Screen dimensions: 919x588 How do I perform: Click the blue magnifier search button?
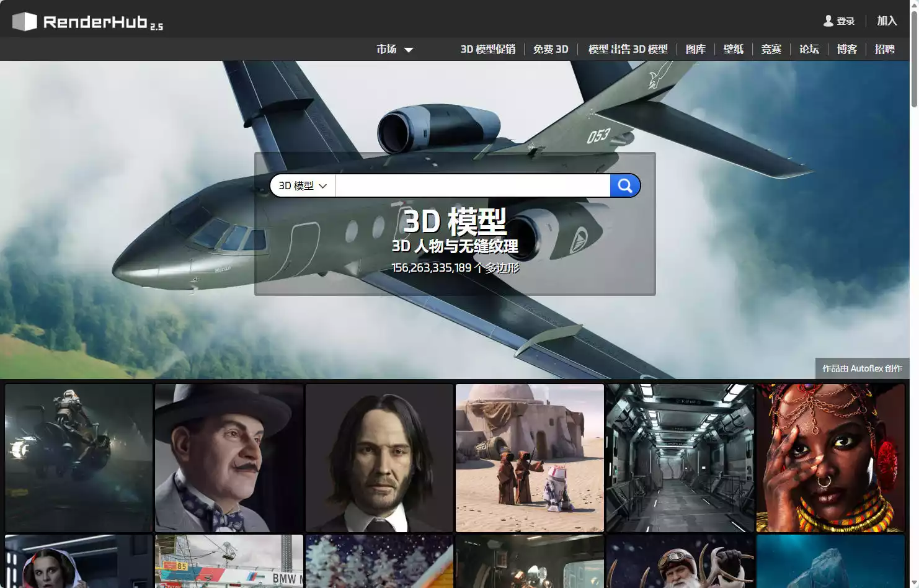click(x=625, y=185)
